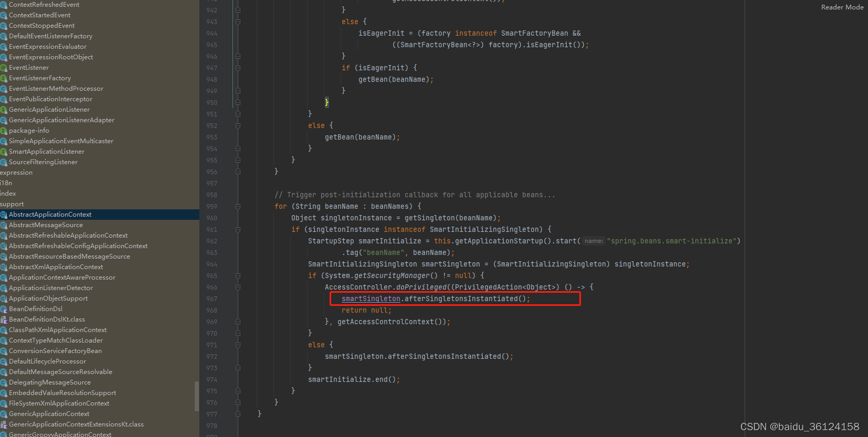
Task: Collapse the else block on line 971
Action: pos(238,345)
